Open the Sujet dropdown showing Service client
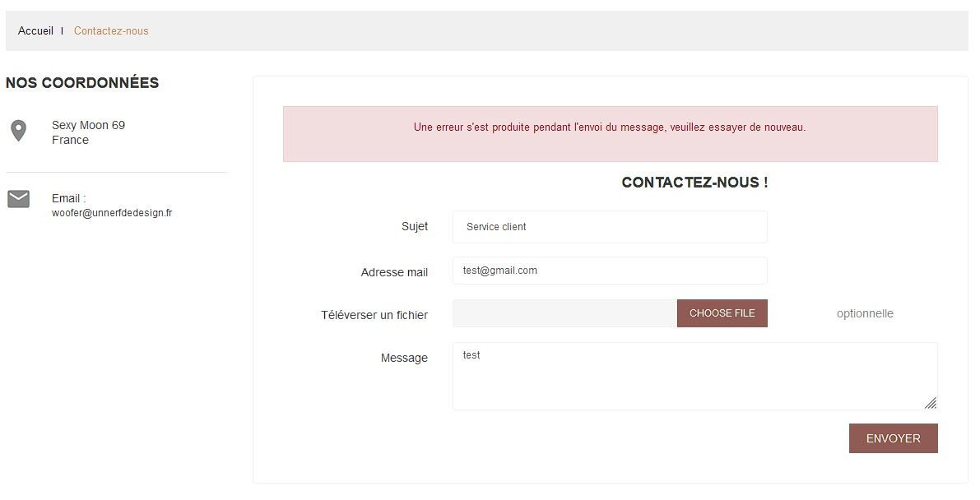The width and height of the screenshot is (980, 500). coord(609,227)
